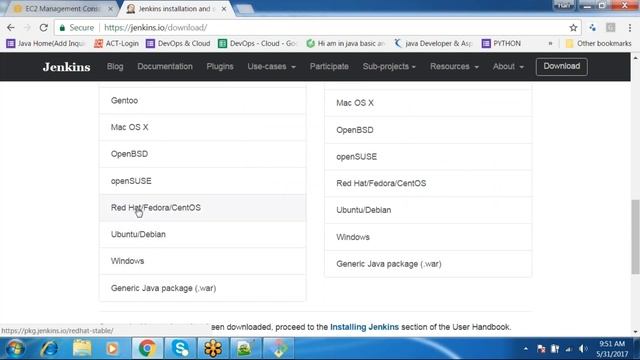Click the extension icon beside the star

(592, 28)
